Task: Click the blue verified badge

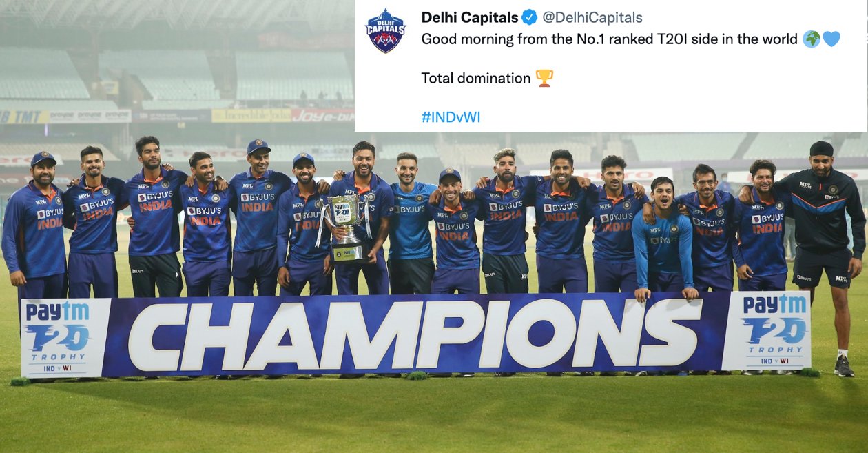Action: [x=529, y=17]
